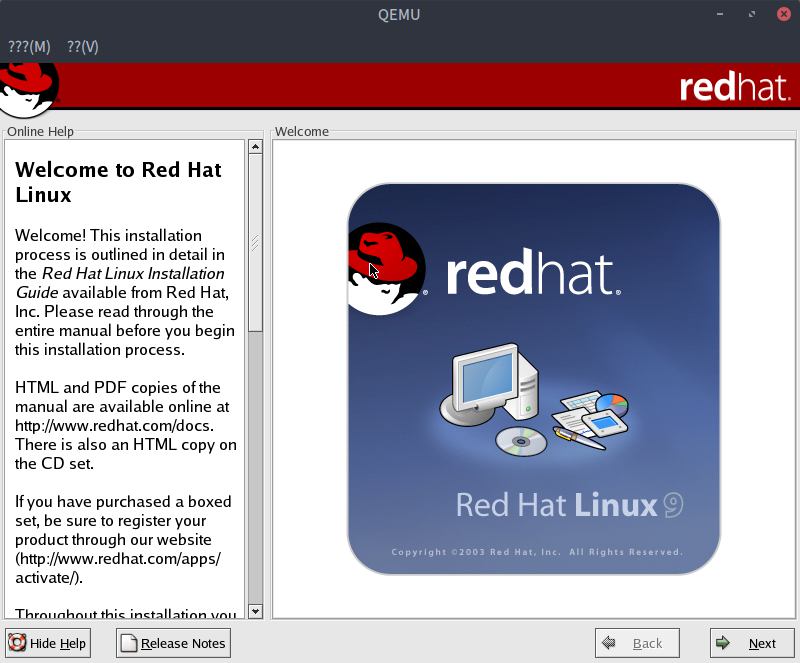The image size is (800, 663).
Task: Open the ??(V) view menu
Action: coord(82,47)
